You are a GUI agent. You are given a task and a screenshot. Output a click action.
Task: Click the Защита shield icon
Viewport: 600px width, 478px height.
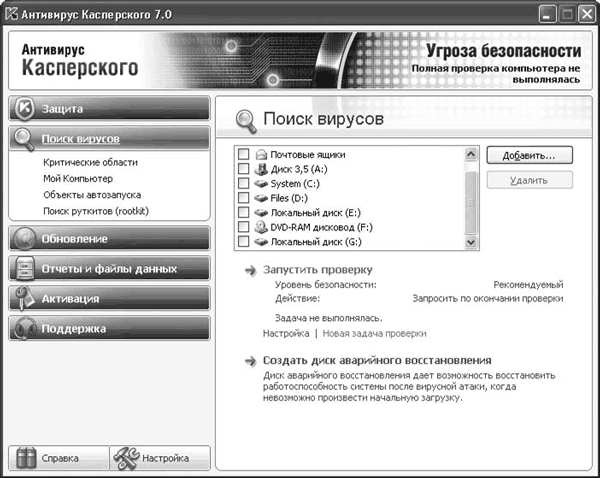[x=24, y=108]
